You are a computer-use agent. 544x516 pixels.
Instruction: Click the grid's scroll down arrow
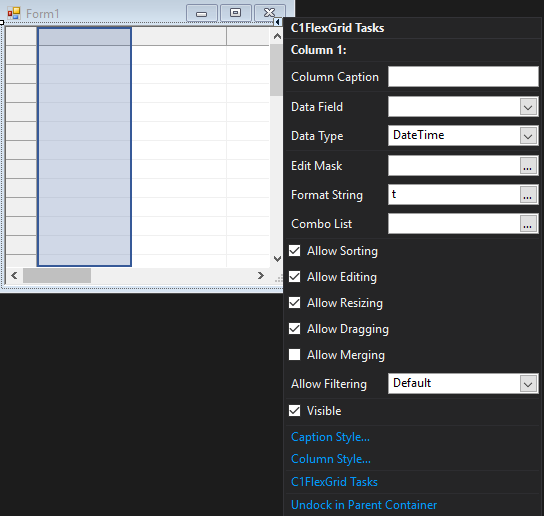pyautogui.click(x=277, y=259)
